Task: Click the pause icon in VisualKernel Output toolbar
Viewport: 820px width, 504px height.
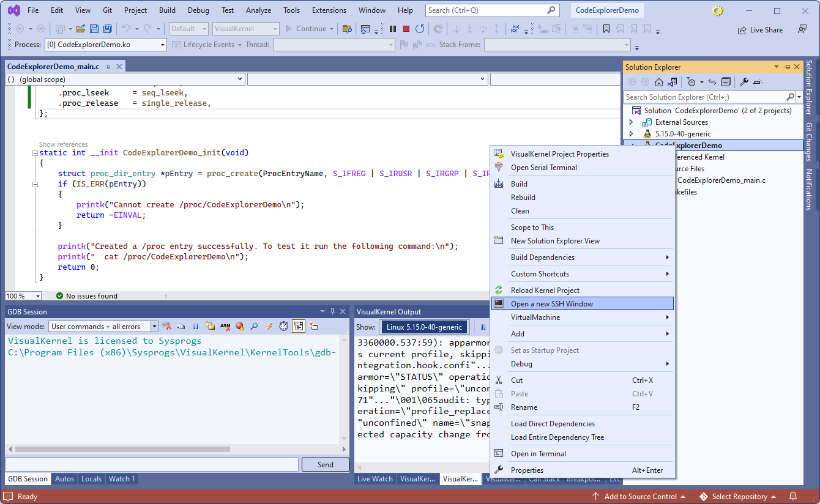Action: (483, 327)
